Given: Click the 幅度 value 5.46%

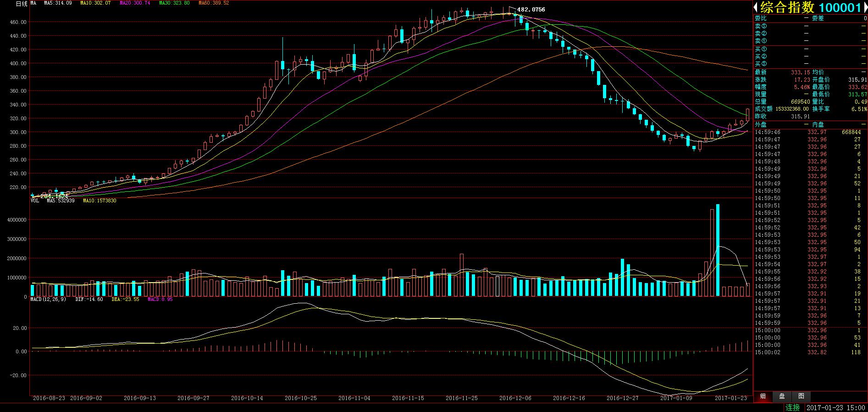Looking at the screenshot, I should (802, 87).
